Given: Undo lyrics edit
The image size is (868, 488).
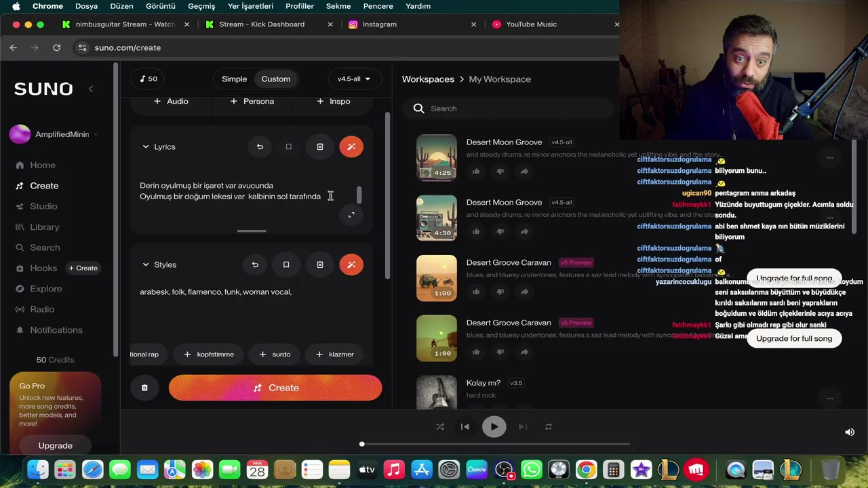Looking at the screenshot, I should (x=260, y=146).
